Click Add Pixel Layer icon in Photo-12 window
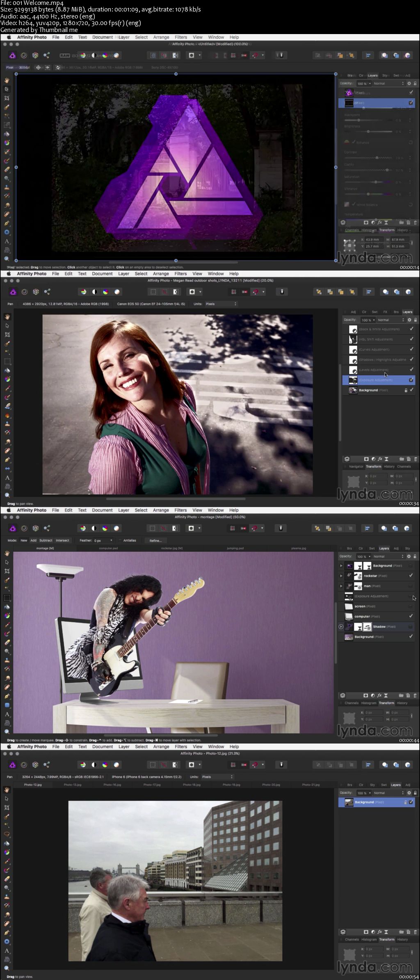 click(409, 932)
